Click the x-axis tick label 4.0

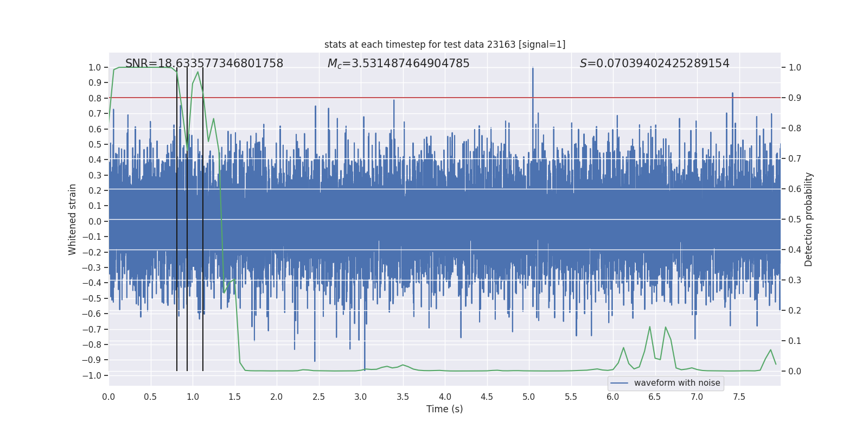tap(445, 397)
